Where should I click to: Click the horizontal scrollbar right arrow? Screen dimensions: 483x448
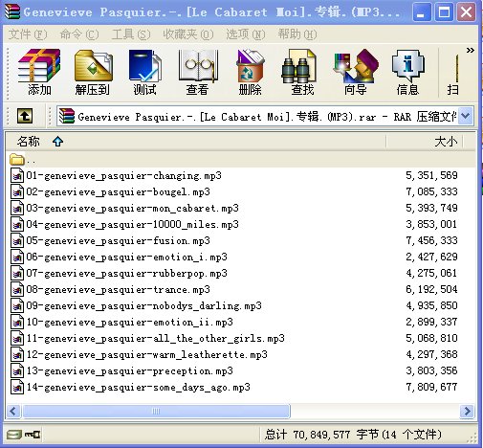pyautogui.click(x=467, y=411)
